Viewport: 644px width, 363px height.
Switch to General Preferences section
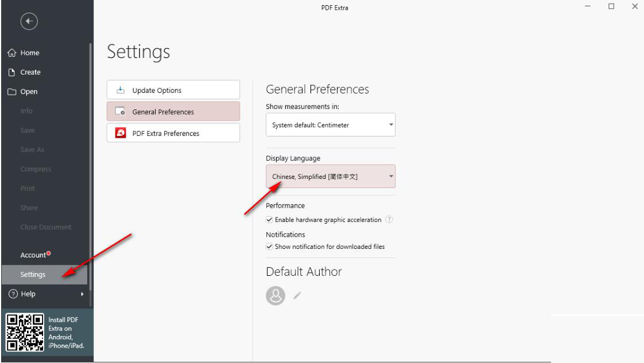173,112
